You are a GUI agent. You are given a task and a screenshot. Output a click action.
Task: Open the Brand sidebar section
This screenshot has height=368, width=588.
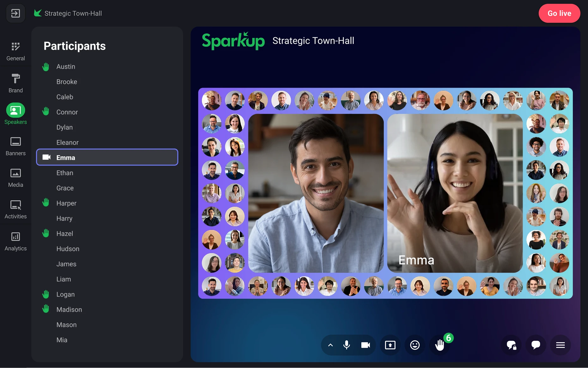[x=15, y=83]
